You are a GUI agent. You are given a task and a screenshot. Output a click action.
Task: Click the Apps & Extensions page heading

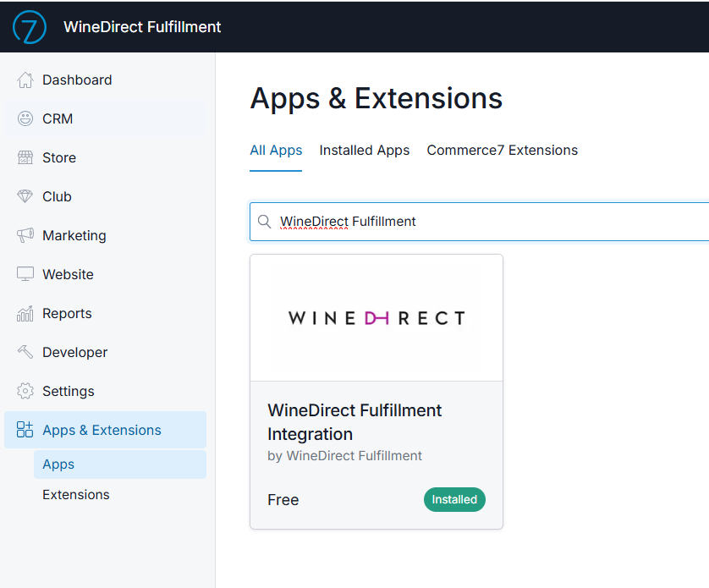(x=376, y=98)
